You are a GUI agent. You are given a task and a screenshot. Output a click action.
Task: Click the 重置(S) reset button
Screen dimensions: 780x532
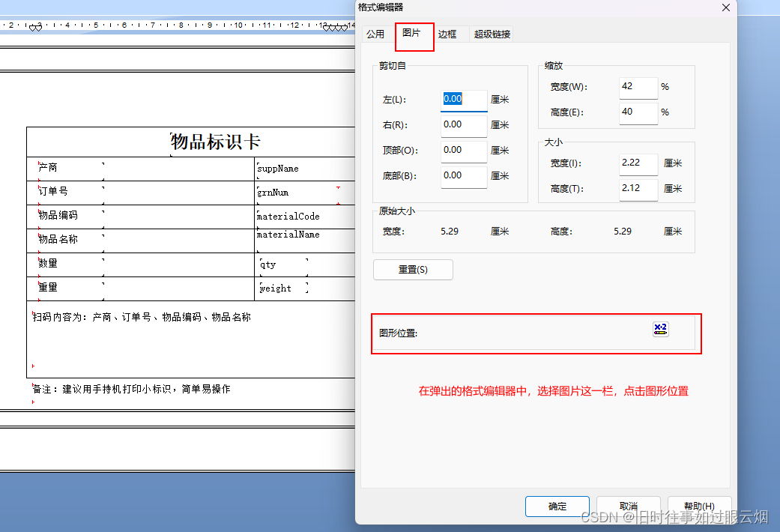point(413,269)
